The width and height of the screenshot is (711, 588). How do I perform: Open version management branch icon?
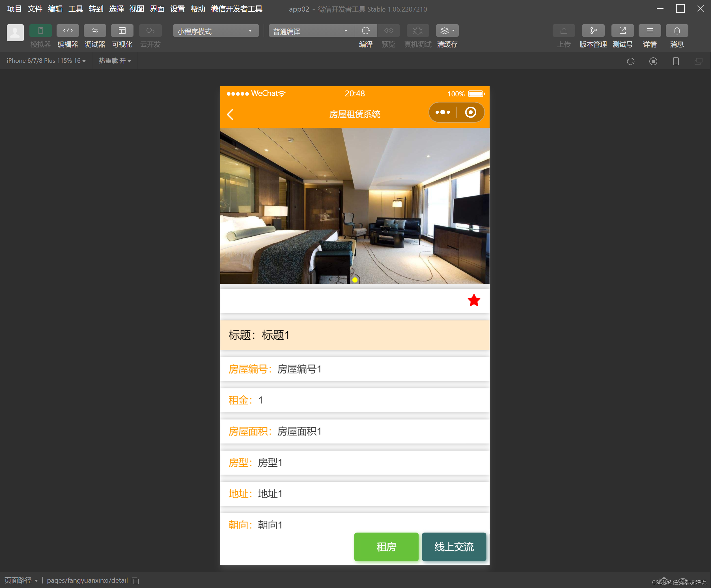[x=593, y=31]
